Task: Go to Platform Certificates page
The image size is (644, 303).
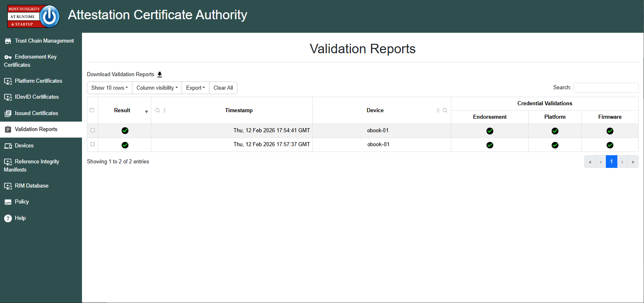Action: tap(39, 81)
